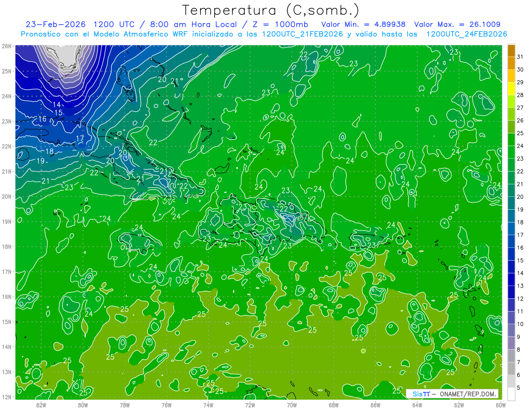This screenshot has width=532, height=411.
Task: Click the 'Temperatura (C,somb.)' map title
Action: click(x=271, y=10)
